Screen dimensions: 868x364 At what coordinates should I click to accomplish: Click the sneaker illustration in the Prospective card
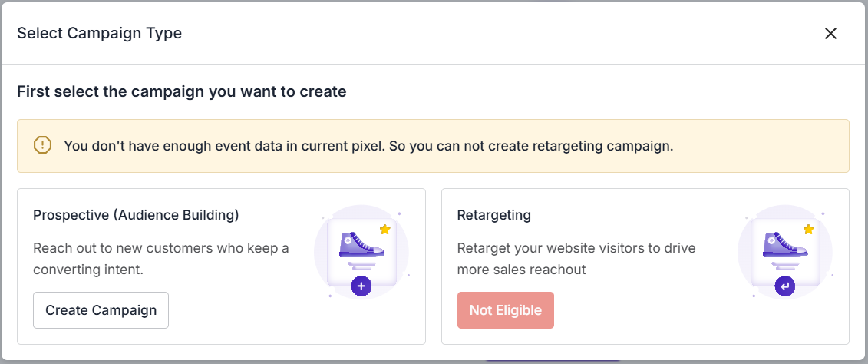pyautogui.click(x=361, y=244)
